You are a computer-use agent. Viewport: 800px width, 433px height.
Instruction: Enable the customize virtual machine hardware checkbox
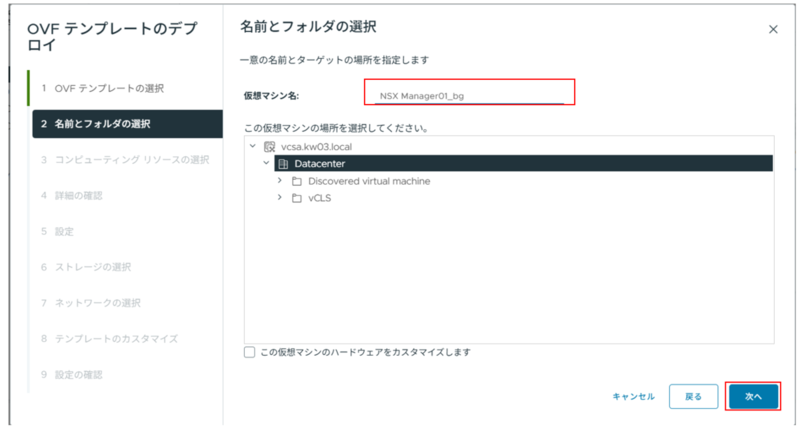coord(249,352)
